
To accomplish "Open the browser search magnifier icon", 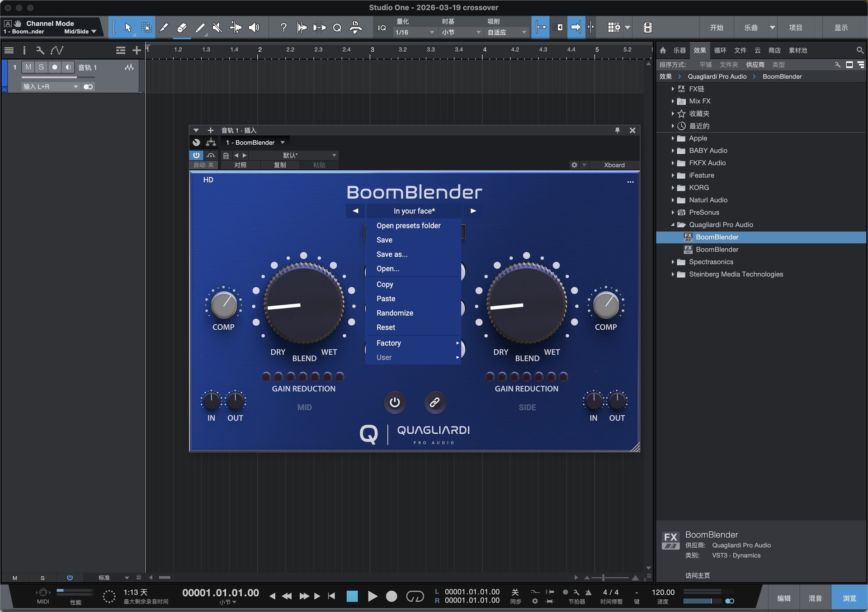I will coord(859,50).
